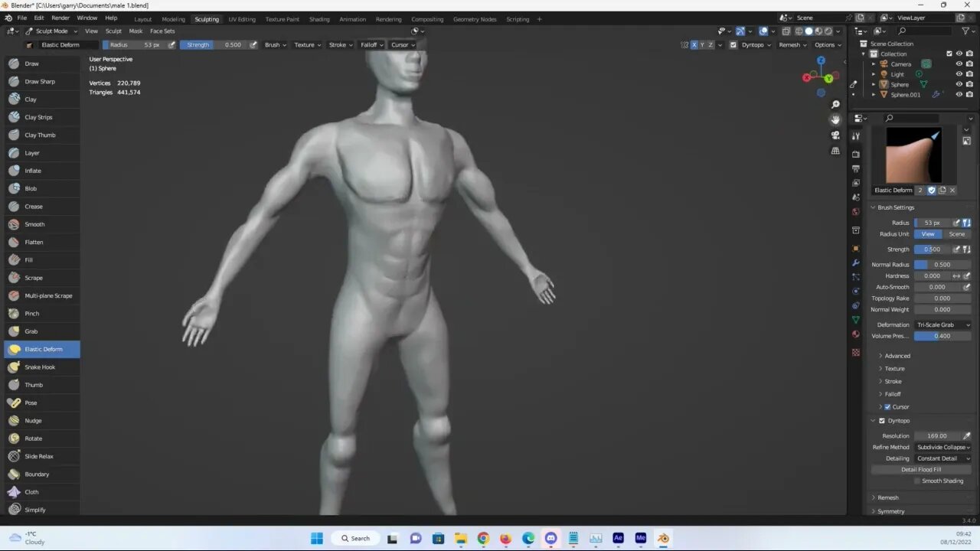
Task: Open Windows taskbar Search
Action: pyautogui.click(x=356, y=538)
